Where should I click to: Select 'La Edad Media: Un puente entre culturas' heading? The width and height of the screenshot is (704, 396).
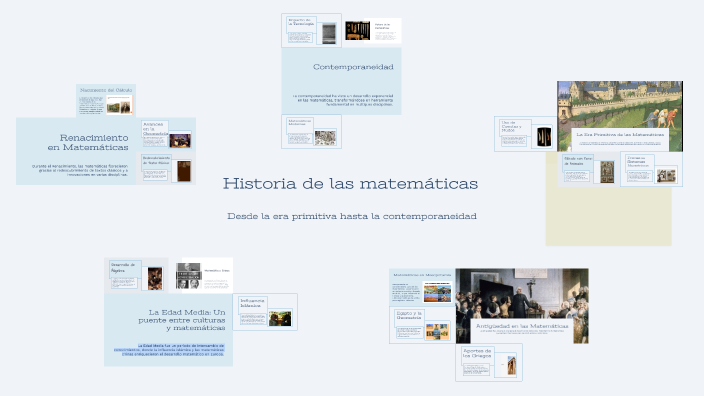182,320
